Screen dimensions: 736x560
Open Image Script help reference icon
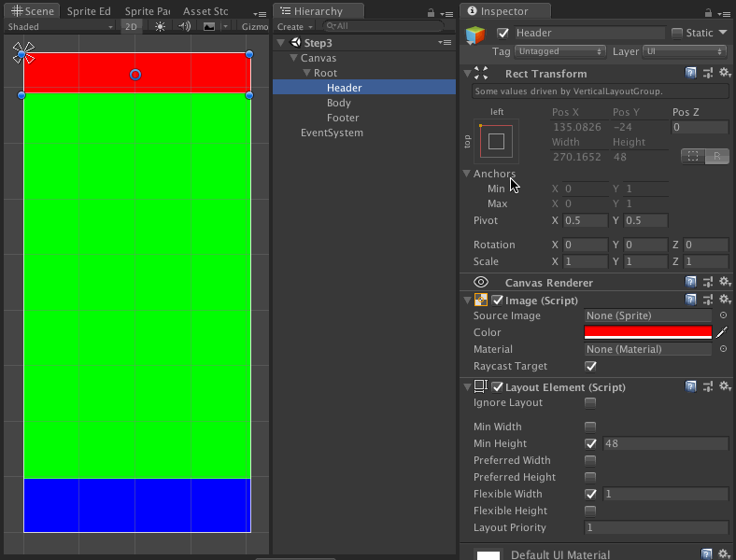690,300
